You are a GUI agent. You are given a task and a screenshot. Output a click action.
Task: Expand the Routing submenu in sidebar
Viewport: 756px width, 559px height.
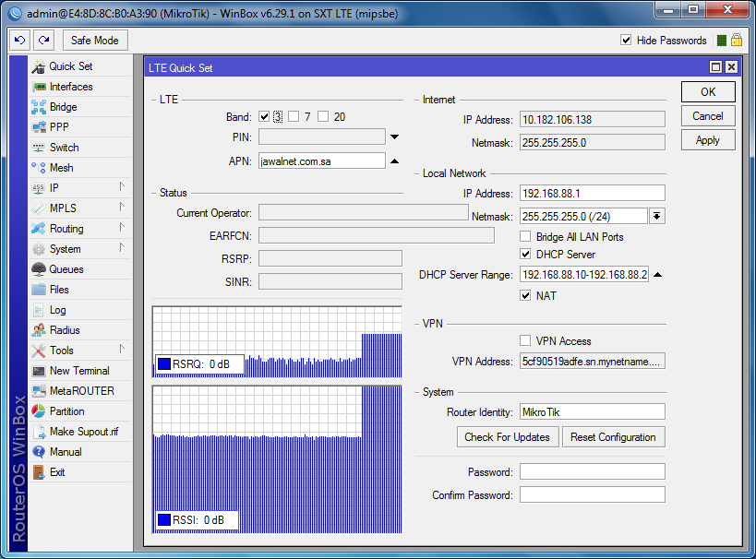121,228
